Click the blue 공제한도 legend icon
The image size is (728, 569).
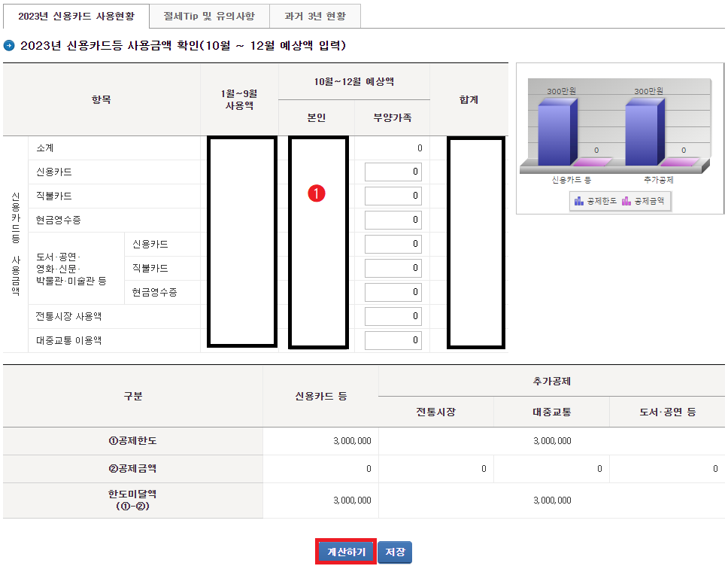point(578,201)
